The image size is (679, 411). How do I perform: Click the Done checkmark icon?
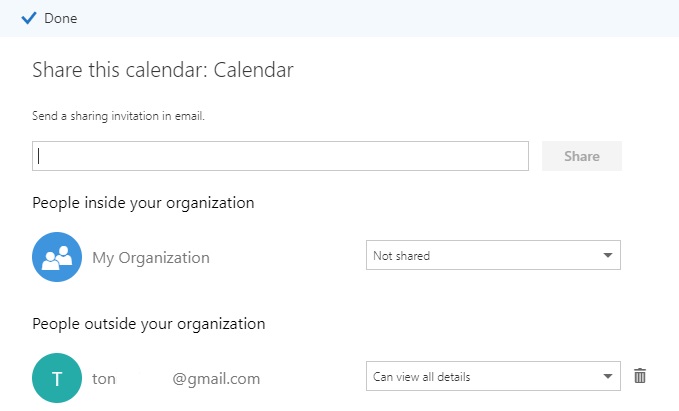[x=29, y=18]
